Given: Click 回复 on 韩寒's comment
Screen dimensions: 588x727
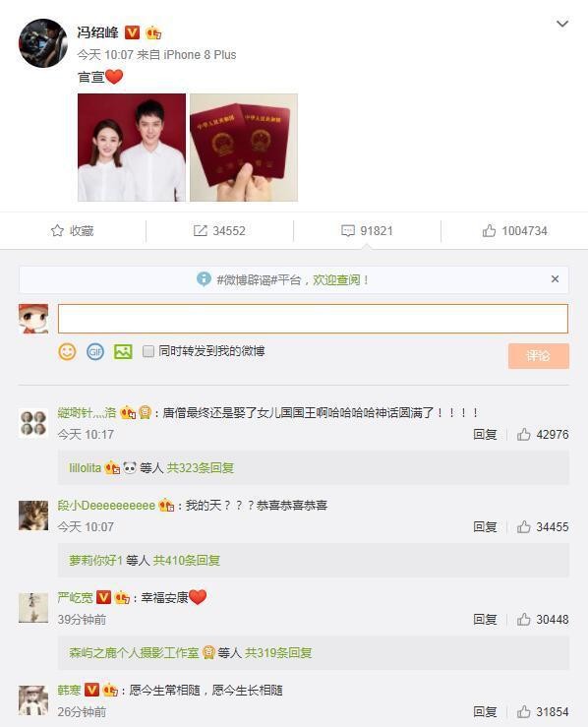Looking at the screenshot, I should [485, 711].
